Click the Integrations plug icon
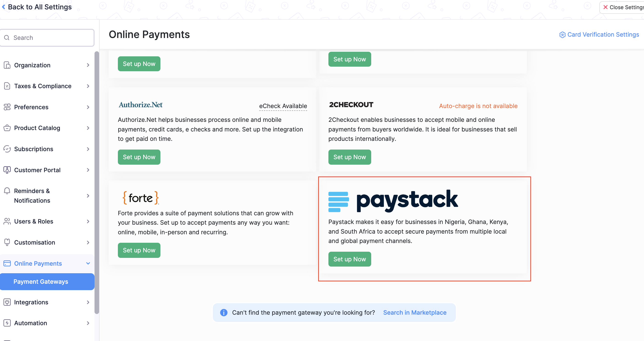This screenshot has height=341, width=644. click(7, 302)
